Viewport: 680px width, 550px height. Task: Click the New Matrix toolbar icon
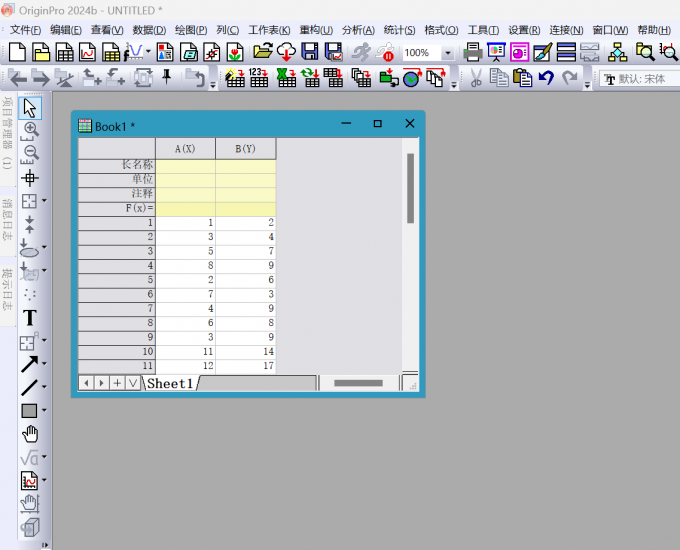pos(111,52)
